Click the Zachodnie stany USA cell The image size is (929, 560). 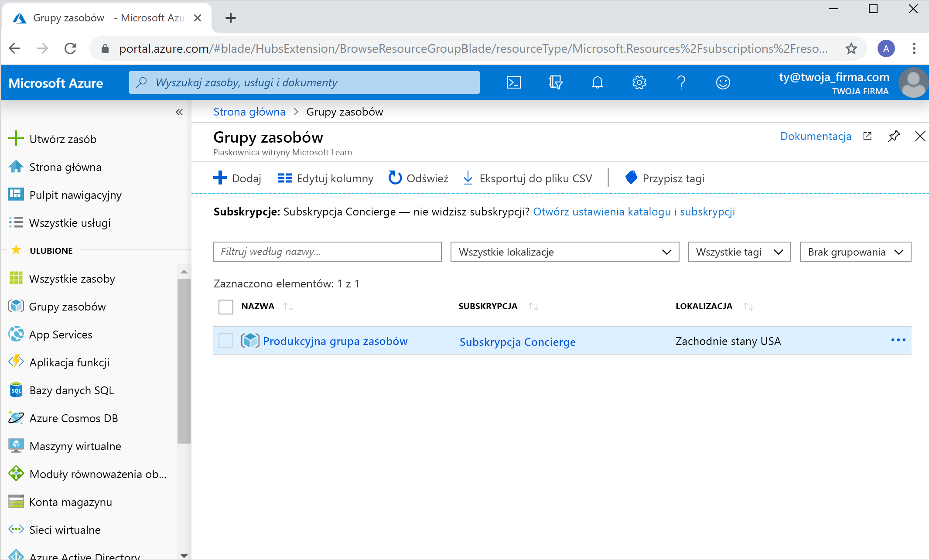(x=728, y=341)
